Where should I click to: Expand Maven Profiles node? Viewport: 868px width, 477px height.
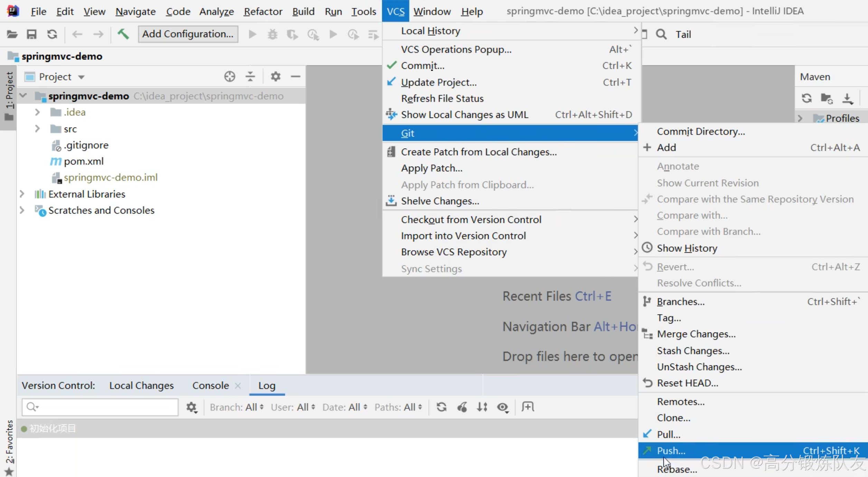coord(800,118)
